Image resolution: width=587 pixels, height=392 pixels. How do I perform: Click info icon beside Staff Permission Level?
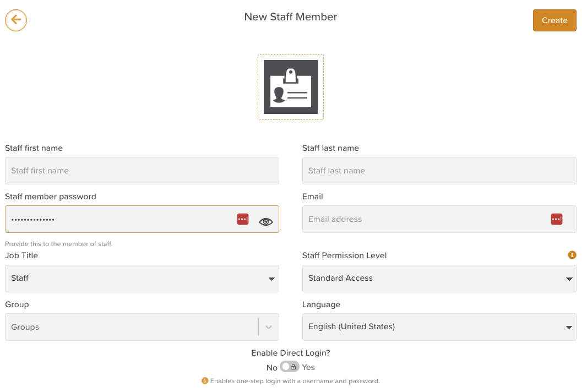[x=572, y=255]
